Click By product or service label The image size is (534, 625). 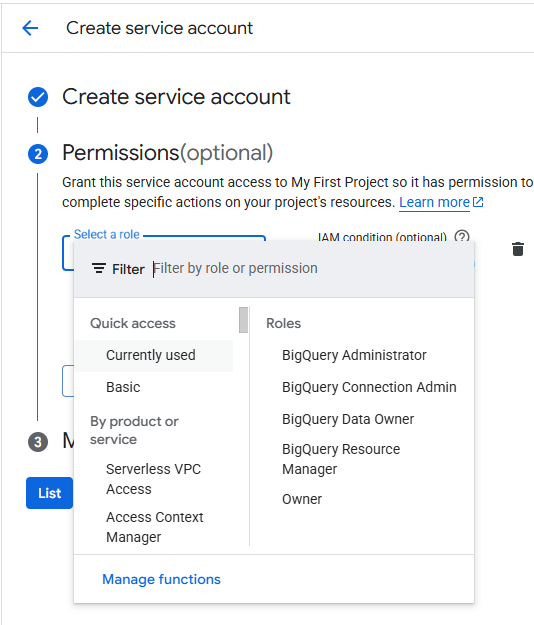134,430
